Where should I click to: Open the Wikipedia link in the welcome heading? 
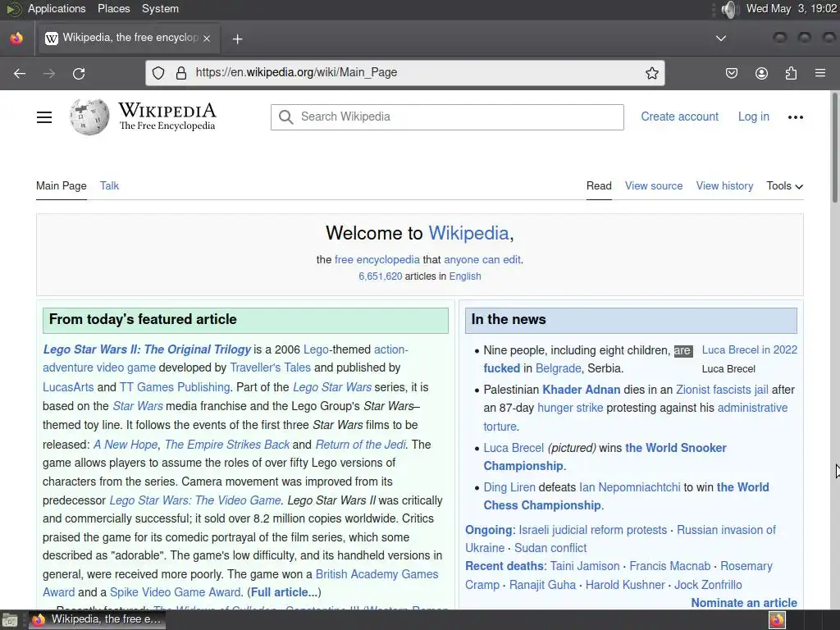point(468,233)
